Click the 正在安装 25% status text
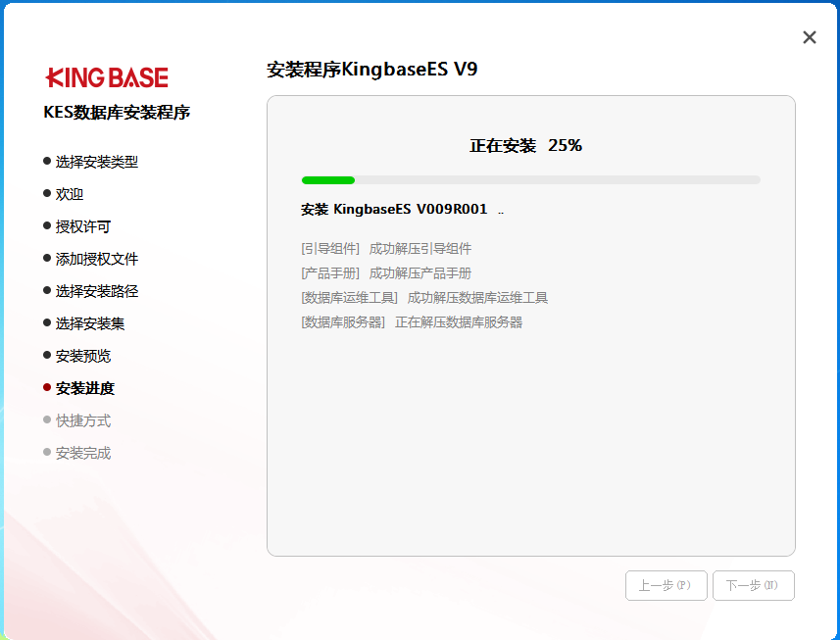This screenshot has height=640, width=840. (x=525, y=146)
